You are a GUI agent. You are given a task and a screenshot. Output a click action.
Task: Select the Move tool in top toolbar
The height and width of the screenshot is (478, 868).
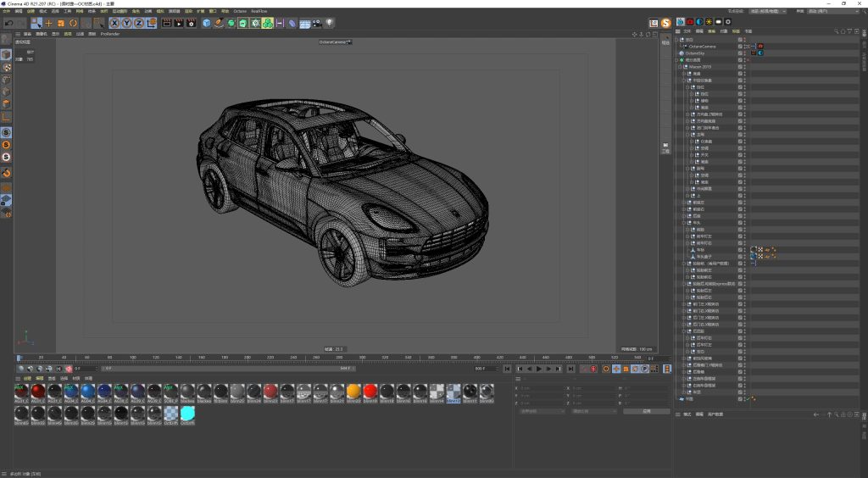[49, 23]
